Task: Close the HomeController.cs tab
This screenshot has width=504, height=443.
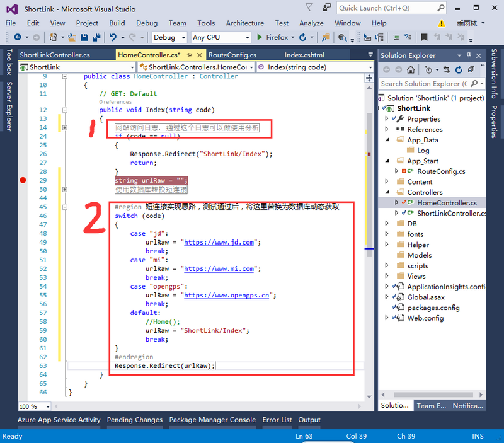Action: point(199,55)
